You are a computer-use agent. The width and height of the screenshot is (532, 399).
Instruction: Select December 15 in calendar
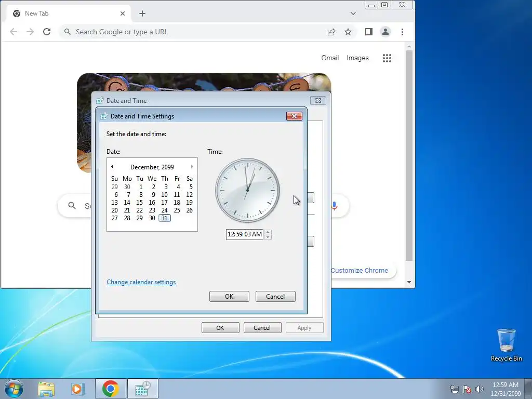pos(139,203)
